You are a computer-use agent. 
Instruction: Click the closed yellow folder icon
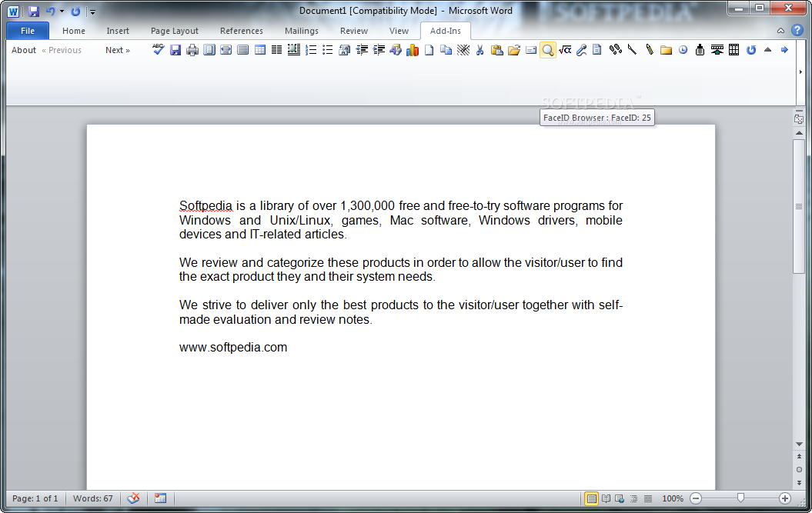[666, 50]
